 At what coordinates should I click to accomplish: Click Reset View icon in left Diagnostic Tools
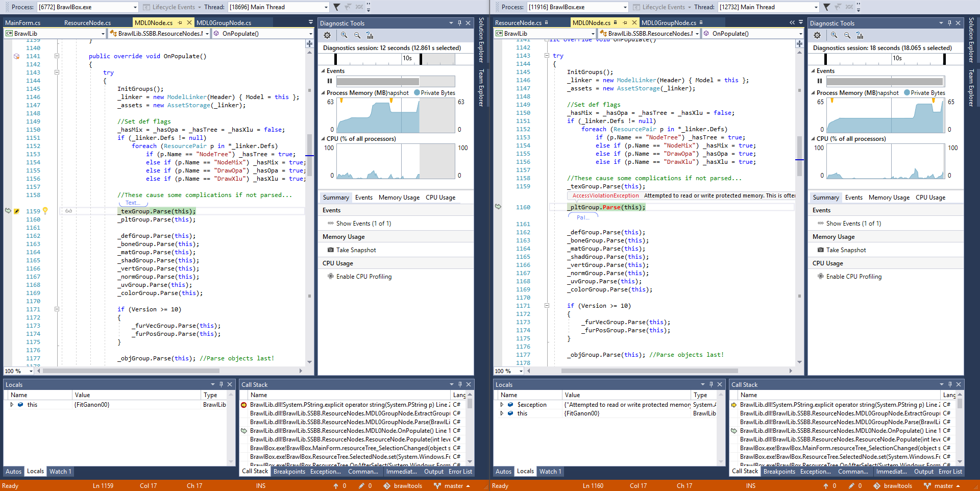[x=370, y=35]
